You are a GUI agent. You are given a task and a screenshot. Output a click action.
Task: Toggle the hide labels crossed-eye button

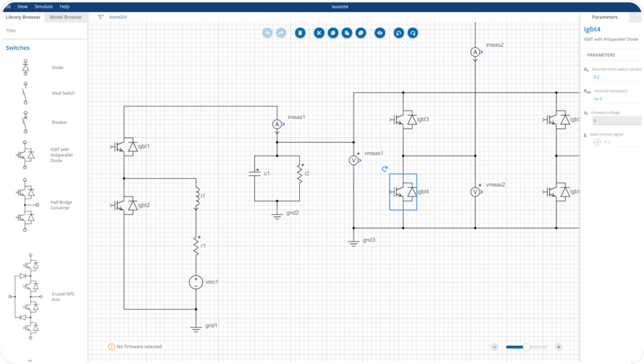pyautogui.click(x=380, y=33)
